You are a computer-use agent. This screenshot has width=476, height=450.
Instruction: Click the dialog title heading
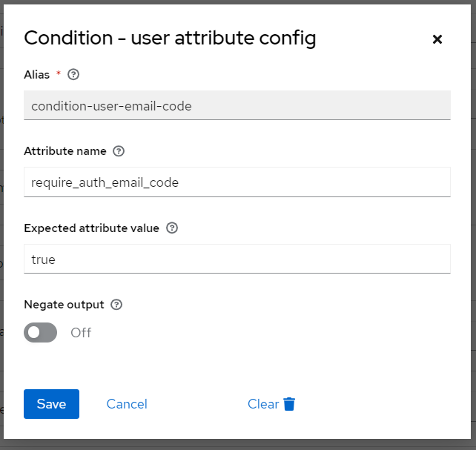tap(170, 39)
